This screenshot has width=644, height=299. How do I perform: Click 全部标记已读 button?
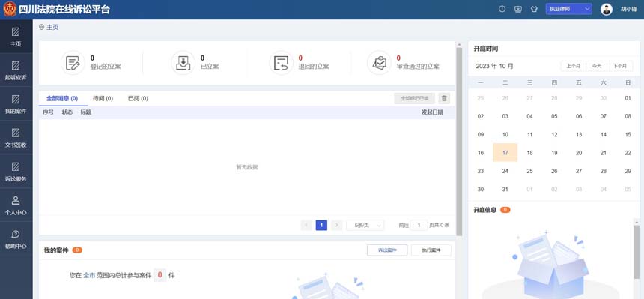coord(414,98)
